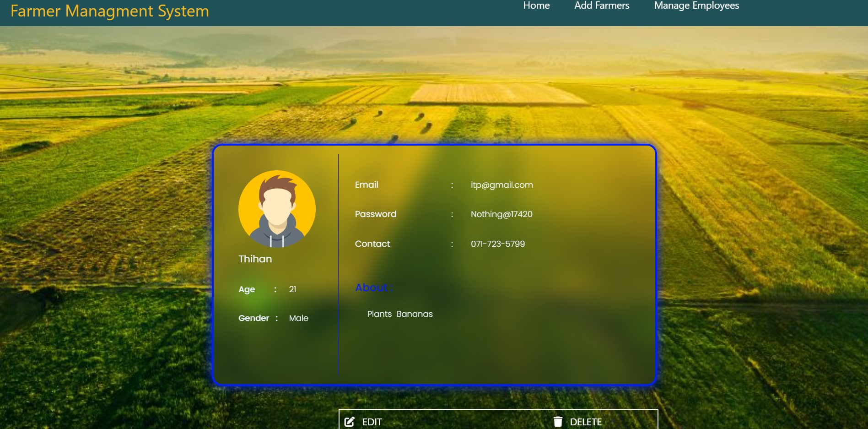
Task: Click the Edit pencil icon
Action: click(x=350, y=421)
